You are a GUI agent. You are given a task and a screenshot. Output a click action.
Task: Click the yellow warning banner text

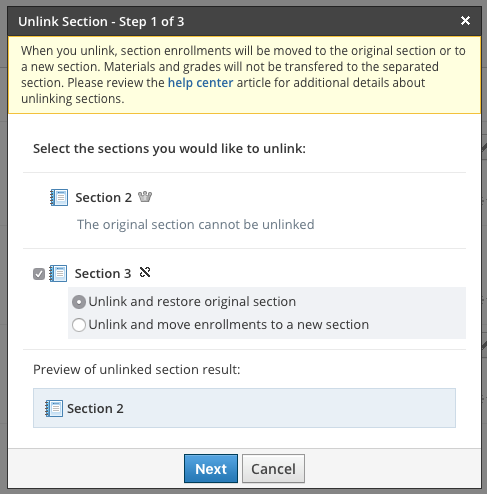pyautogui.click(x=244, y=75)
